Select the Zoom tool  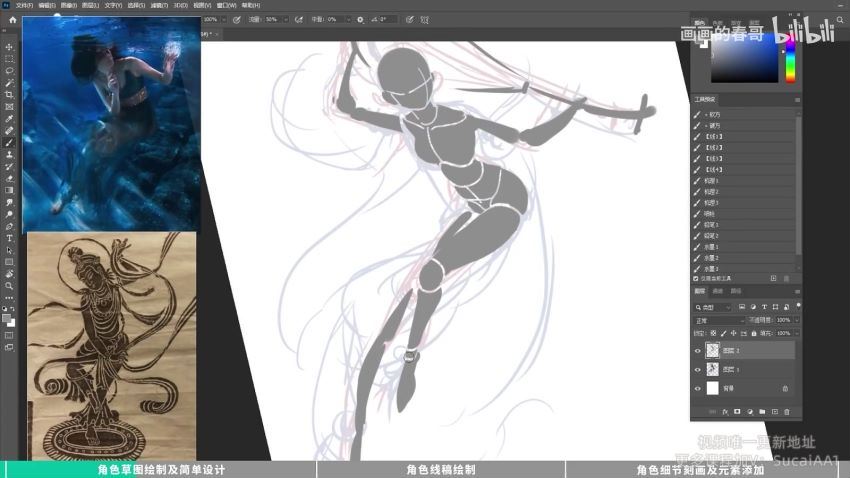pos(9,285)
